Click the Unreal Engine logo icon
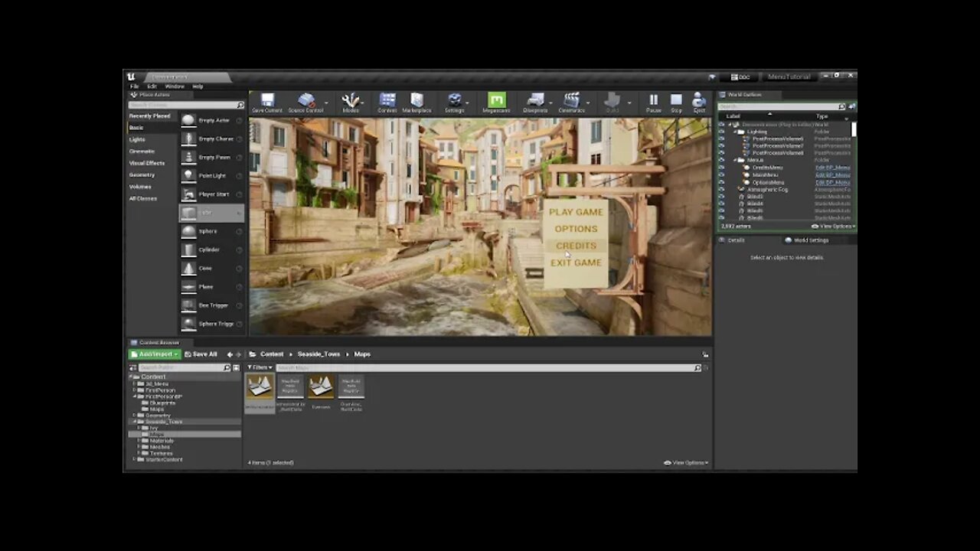980x551 pixels. (x=132, y=77)
